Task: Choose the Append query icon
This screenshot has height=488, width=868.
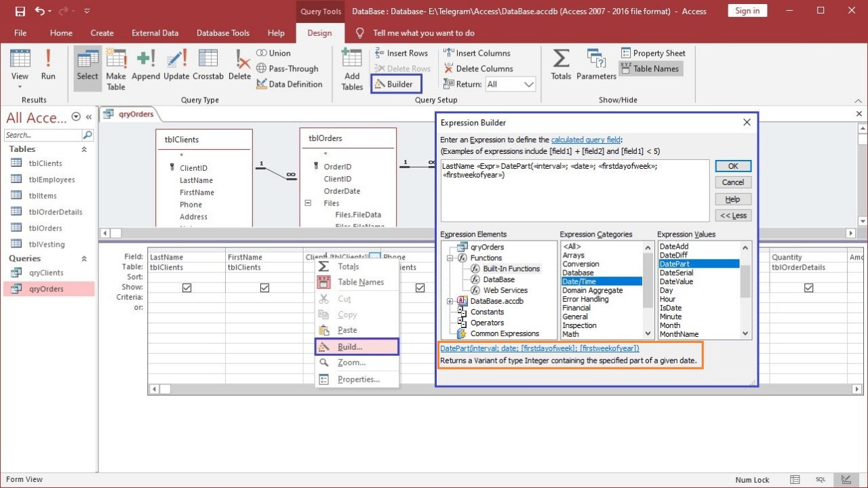Action: 146,66
